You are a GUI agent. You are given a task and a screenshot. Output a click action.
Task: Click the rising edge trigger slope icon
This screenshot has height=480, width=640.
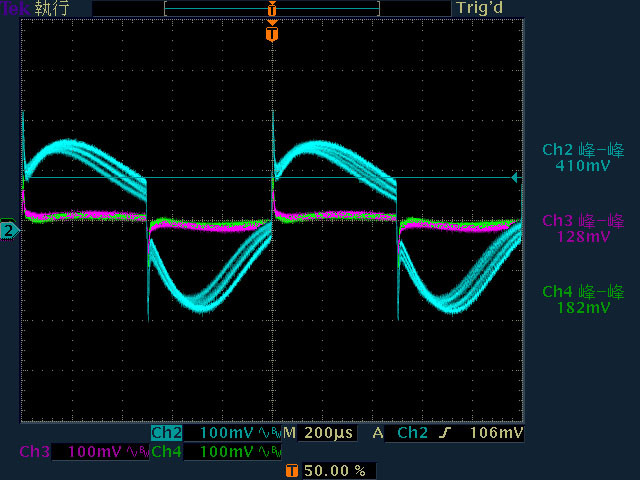(445, 433)
